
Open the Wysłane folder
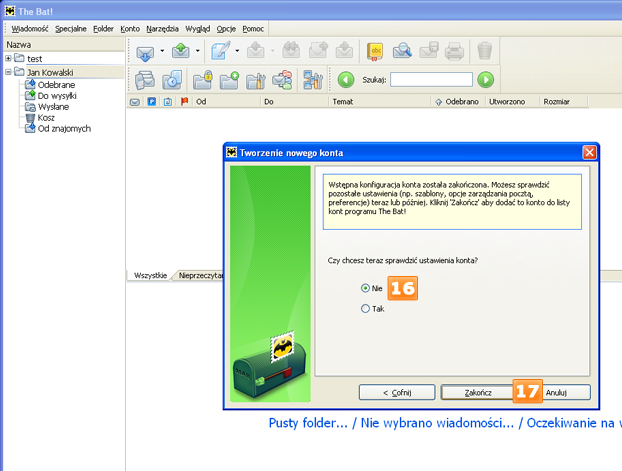coord(53,107)
